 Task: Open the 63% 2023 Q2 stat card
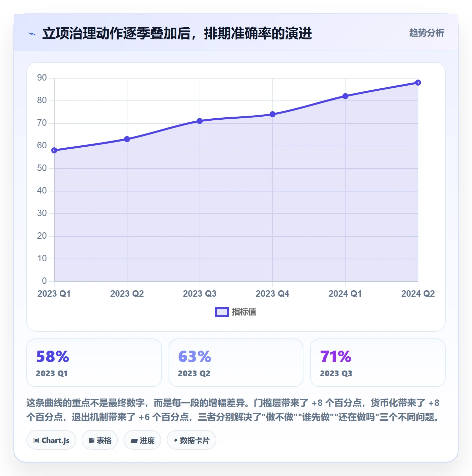pos(236,363)
